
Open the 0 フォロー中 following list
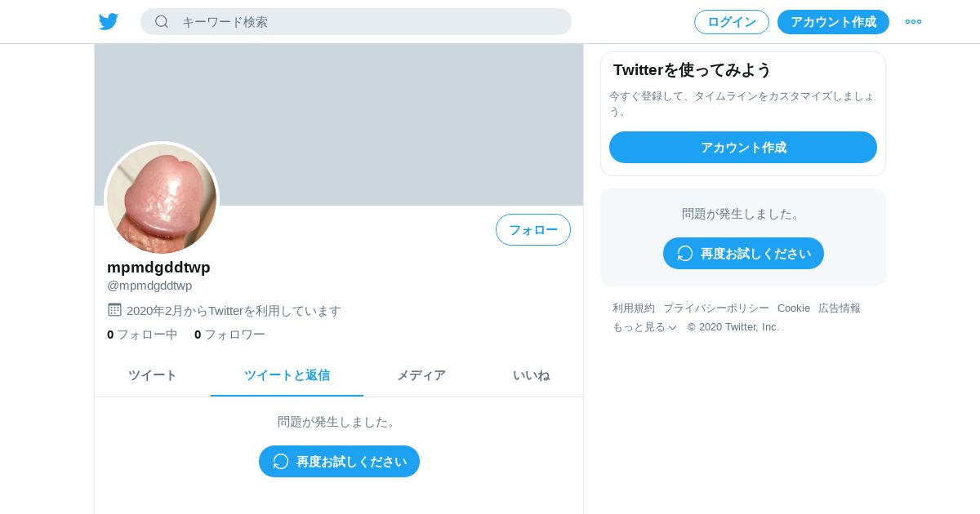(x=142, y=335)
